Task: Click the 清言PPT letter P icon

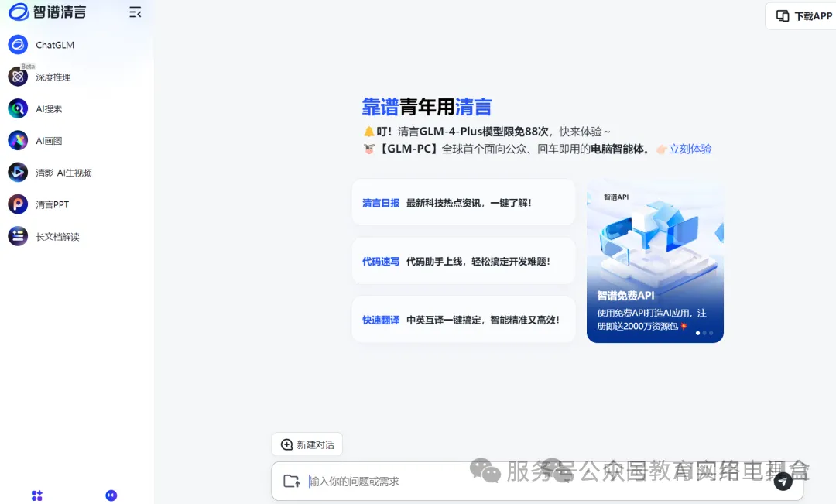Action: [18, 205]
